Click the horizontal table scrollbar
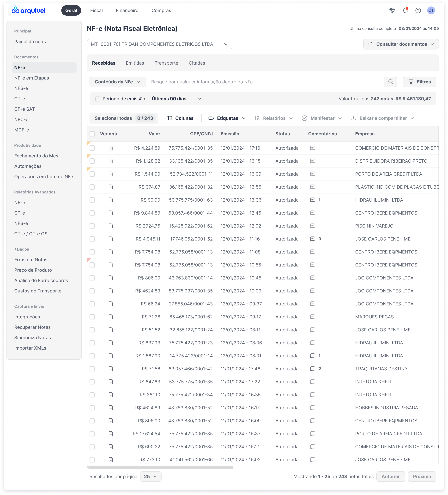This screenshot has height=495, width=448. point(160,468)
